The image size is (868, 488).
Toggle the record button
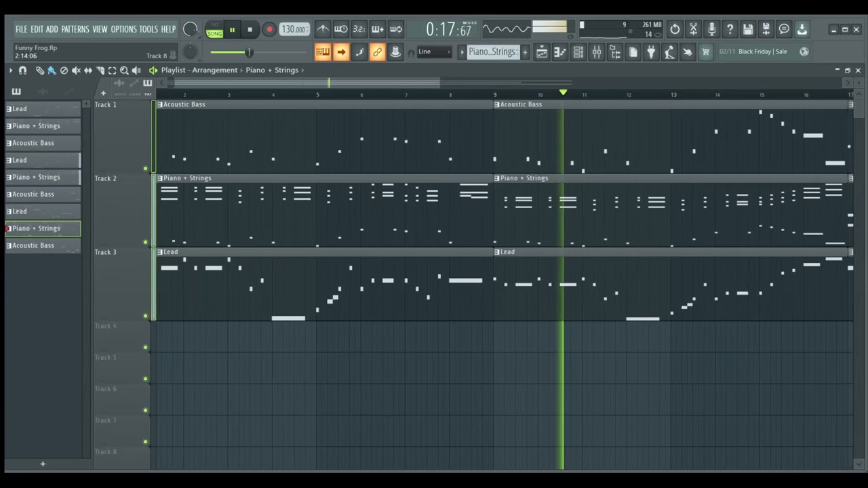[269, 29]
